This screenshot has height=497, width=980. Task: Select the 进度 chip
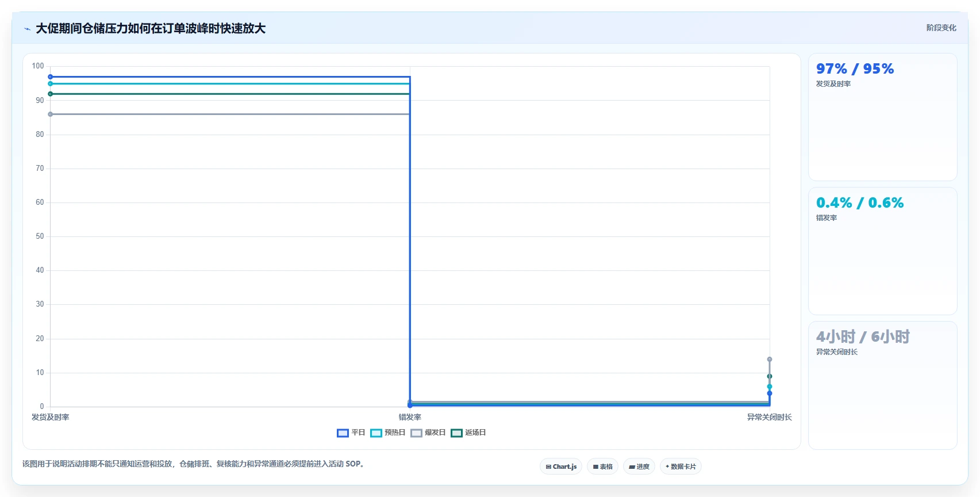tap(639, 467)
